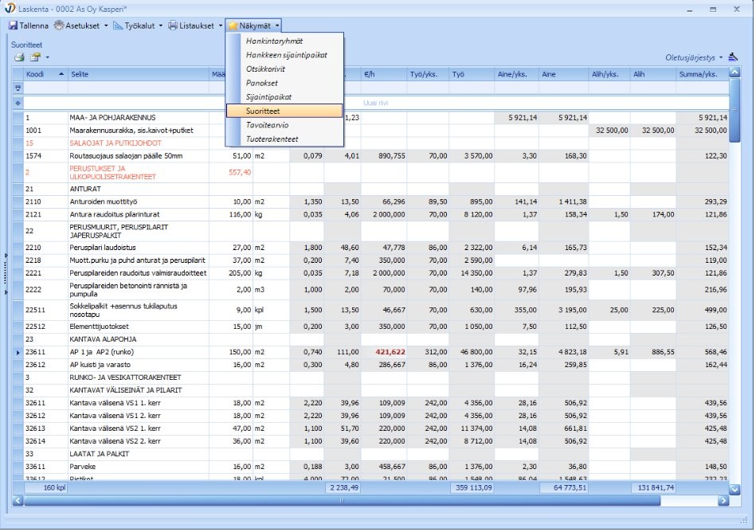
Task: Click the horizontal scrollbar right arrow
Action: 723,501
